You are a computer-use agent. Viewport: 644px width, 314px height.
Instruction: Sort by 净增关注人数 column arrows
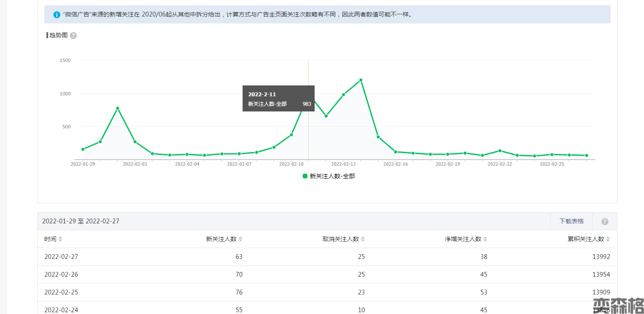click(x=485, y=239)
